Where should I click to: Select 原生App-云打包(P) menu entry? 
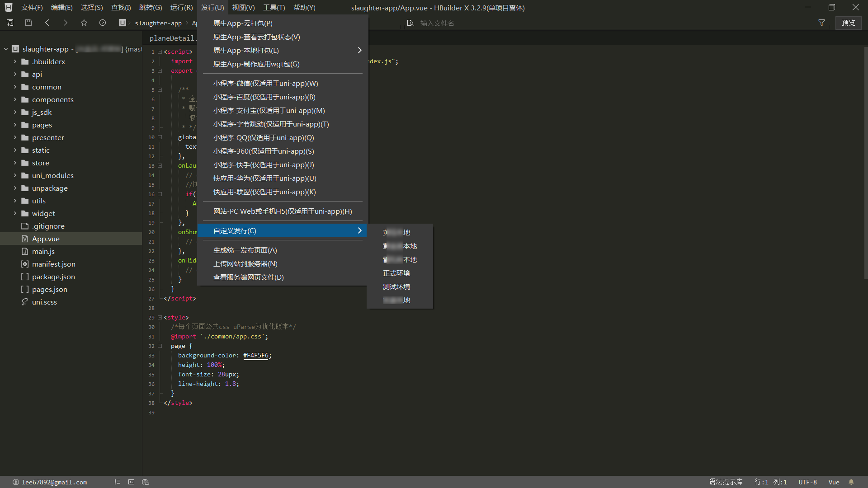[x=243, y=23]
